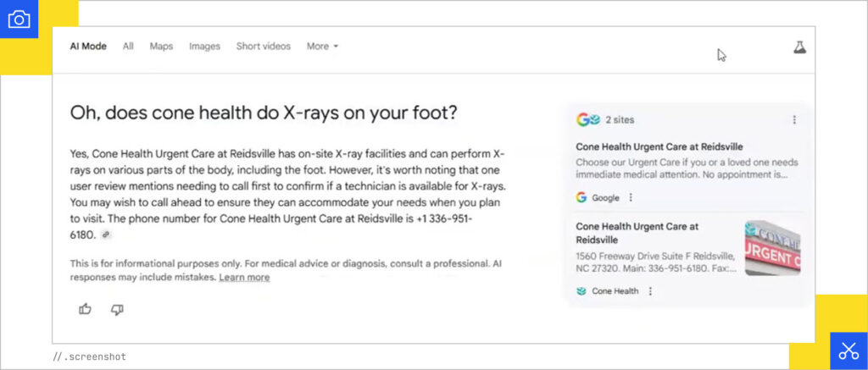Open the three-dot menu beside "2 sites"

tap(794, 120)
